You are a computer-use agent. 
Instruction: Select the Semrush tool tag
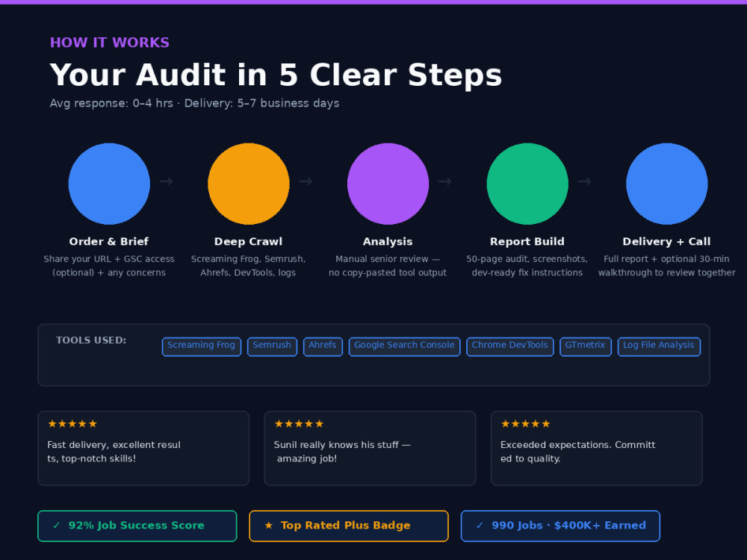point(272,346)
